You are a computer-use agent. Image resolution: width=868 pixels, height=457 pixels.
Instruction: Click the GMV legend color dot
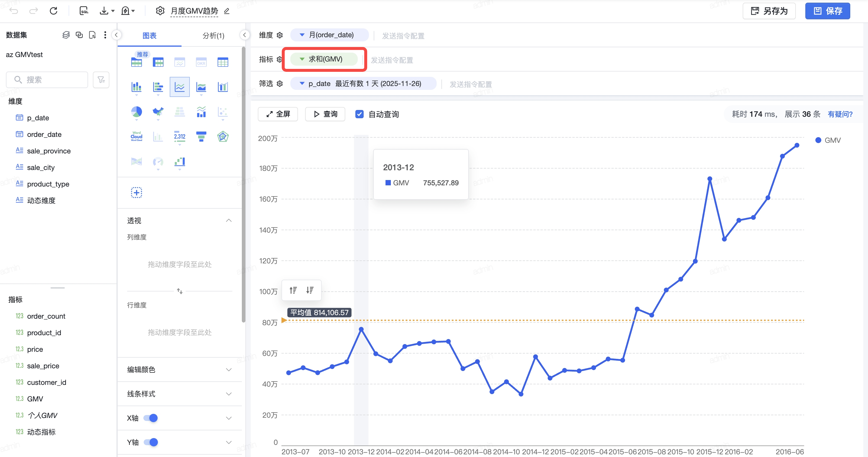point(818,140)
